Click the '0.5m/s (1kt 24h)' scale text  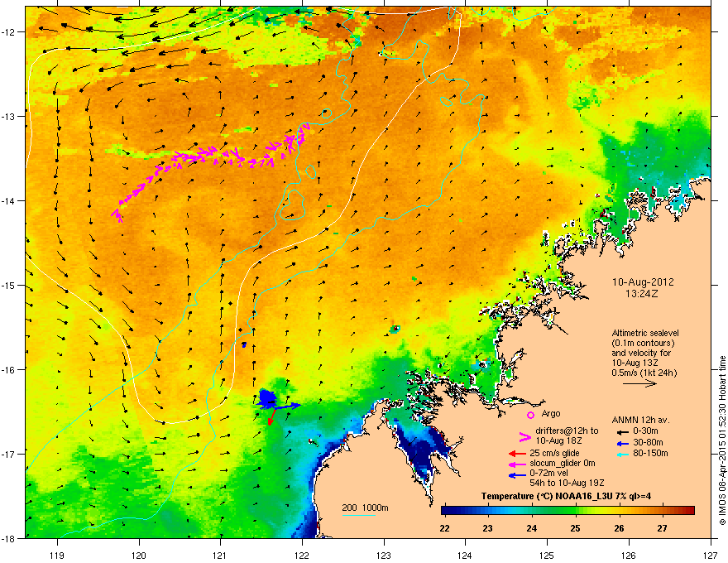pos(644,373)
